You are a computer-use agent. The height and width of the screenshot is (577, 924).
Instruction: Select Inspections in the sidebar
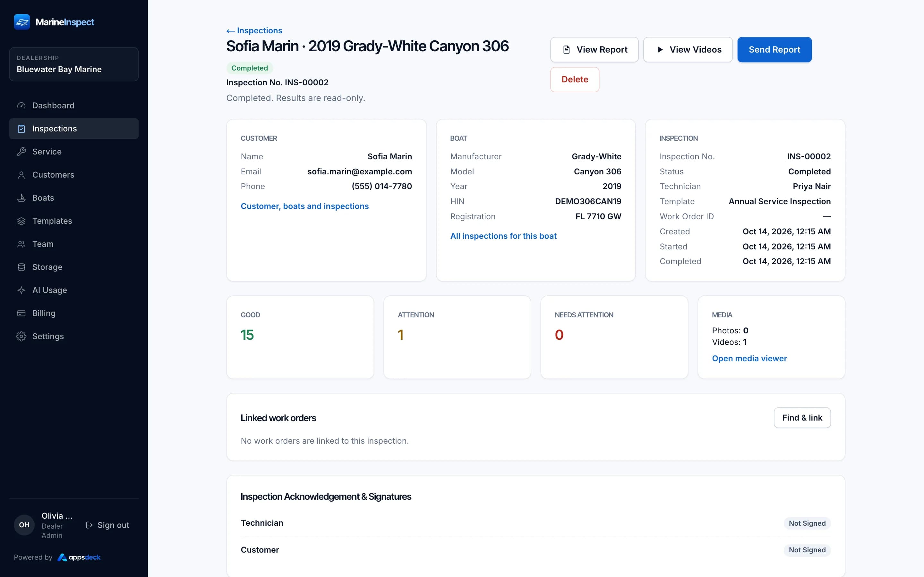(74, 129)
